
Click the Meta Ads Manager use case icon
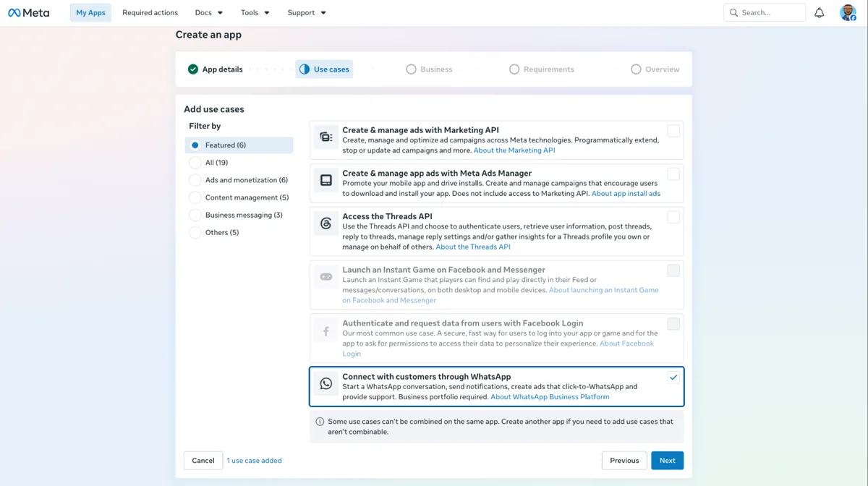tap(326, 180)
